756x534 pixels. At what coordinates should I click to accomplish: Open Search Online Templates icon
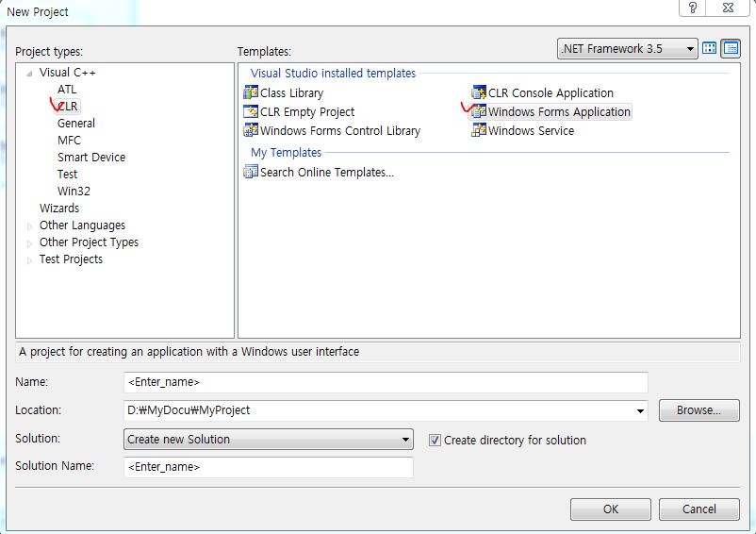251,172
